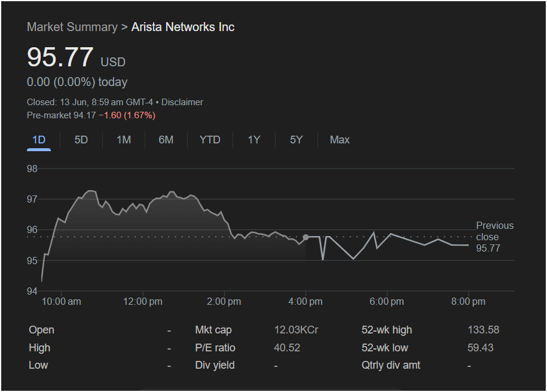Viewport: 547px width, 392px height.
Task: Click the Pre-market 94.17 text
Action: 62,115
